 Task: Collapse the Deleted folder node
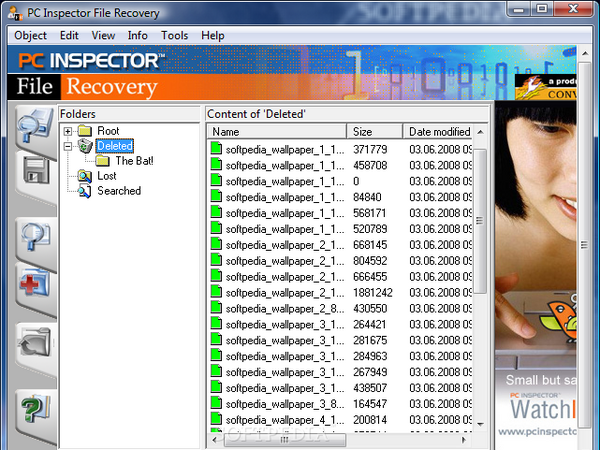[68, 146]
